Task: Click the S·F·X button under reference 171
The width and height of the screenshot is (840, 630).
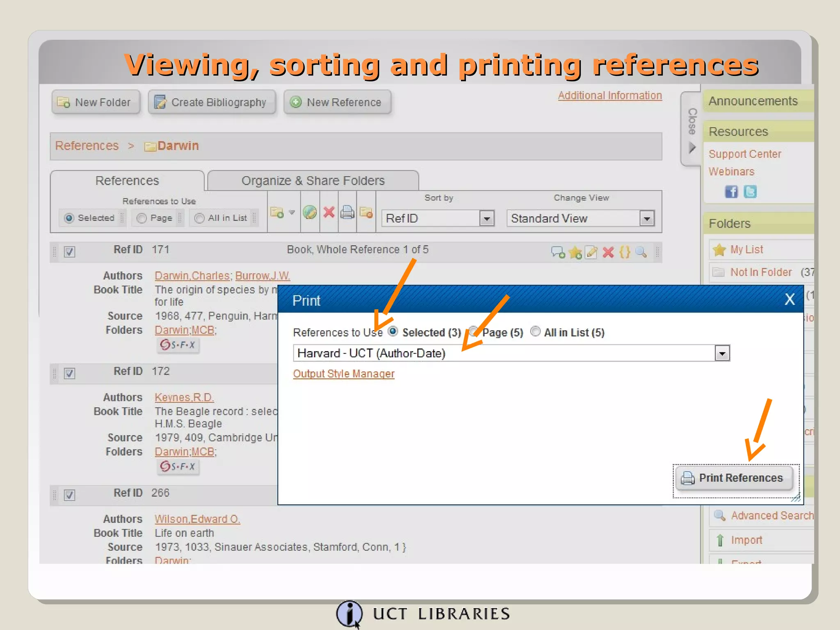Action: click(178, 345)
